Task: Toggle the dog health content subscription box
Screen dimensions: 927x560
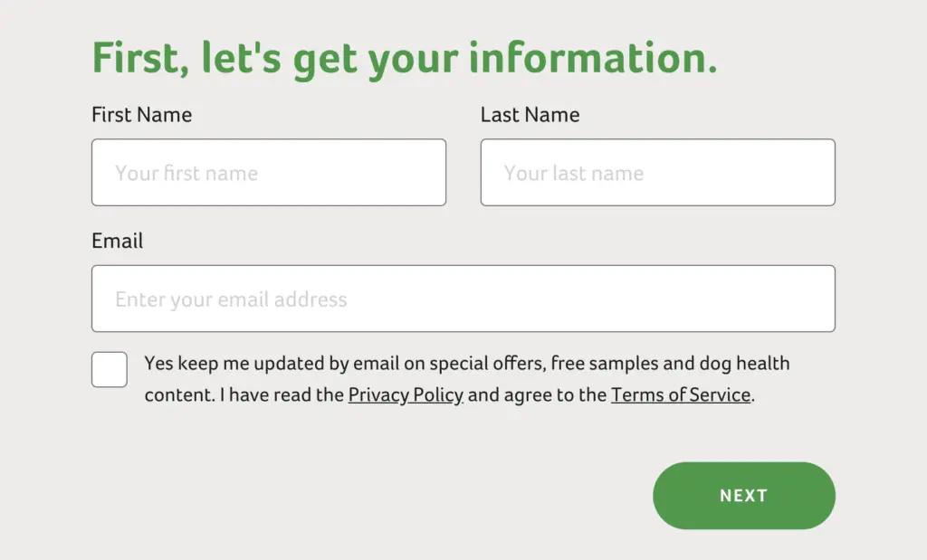Action: (109, 369)
